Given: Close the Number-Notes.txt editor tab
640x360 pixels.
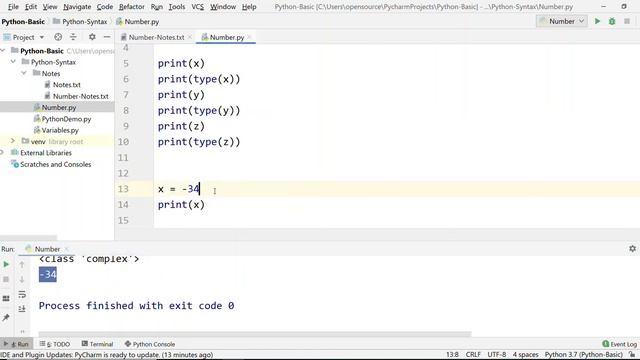Looking at the screenshot, I should point(190,37).
